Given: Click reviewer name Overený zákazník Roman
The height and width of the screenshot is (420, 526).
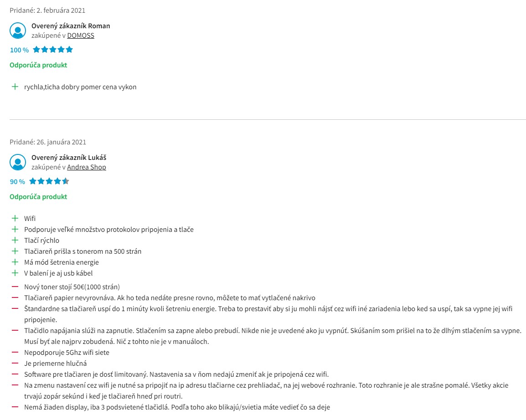Looking at the screenshot, I should (x=71, y=26).
